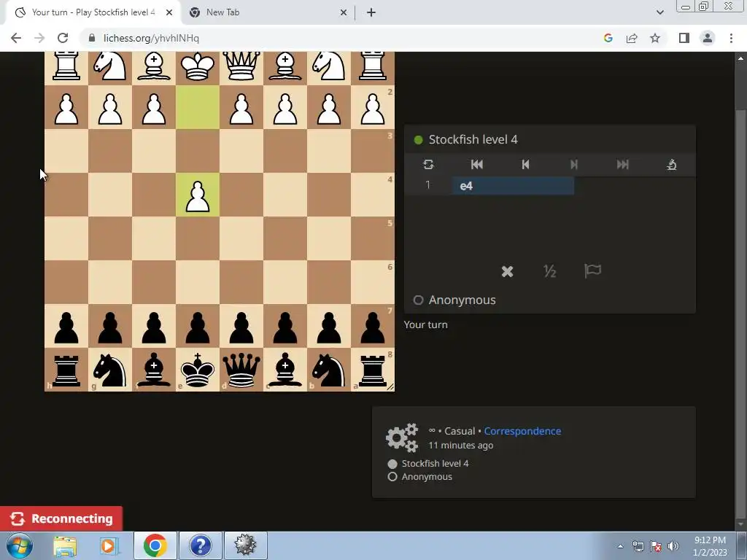This screenshot has width=747, height=560.
Task: Select the black knight on b8
Action: (329, 370)
